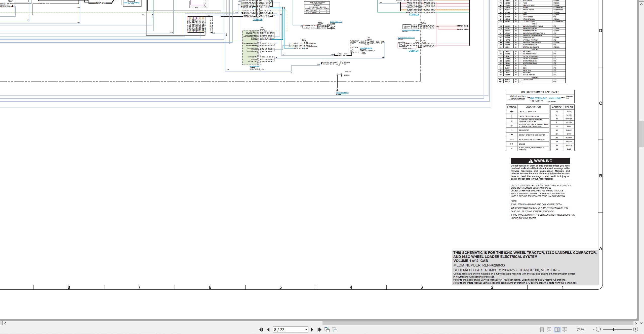Open the RH SERVICE BRAKE SW link
Screen dimensions: 644x334
point(406,38)
